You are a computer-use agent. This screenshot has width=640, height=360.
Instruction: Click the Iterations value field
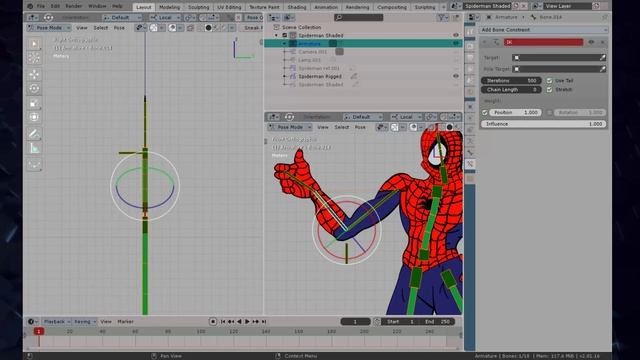pos(511,80)
